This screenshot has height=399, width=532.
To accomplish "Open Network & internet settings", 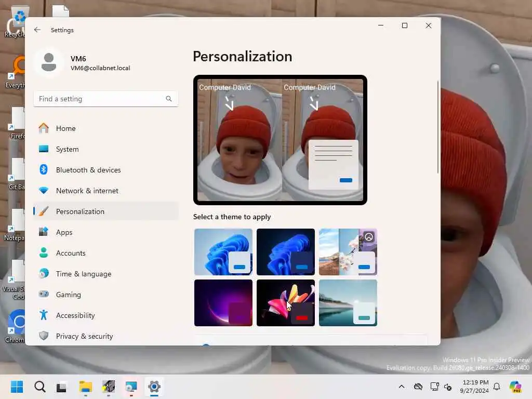I will point(106,191).
